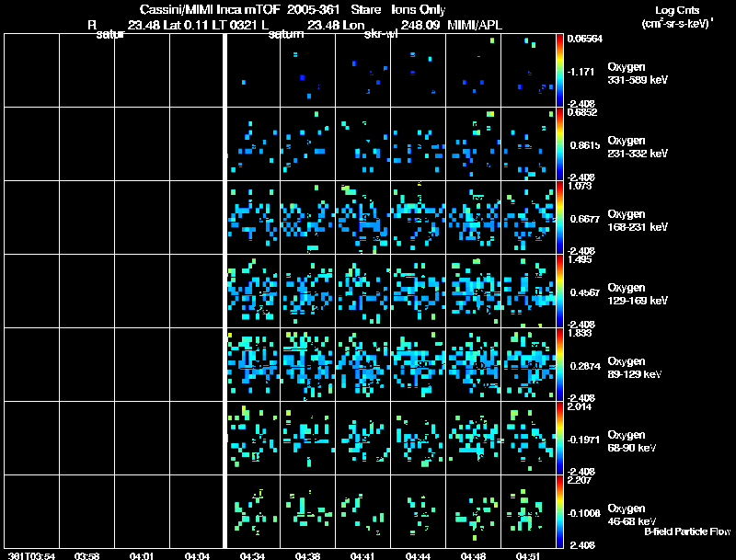Click the color bar for Oxygen 331-589 keV
This screenshot has width=736, height=560.
[x=559, y=70]
